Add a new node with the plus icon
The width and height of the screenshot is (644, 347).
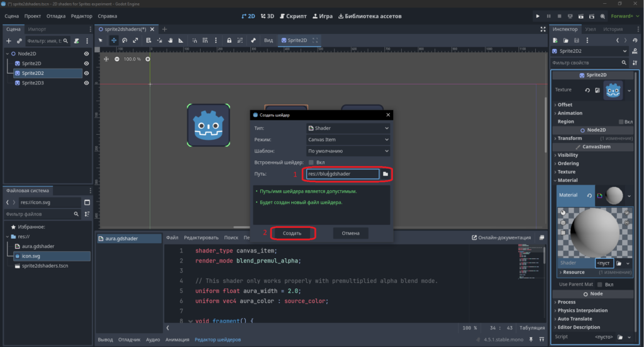point(9,41)
